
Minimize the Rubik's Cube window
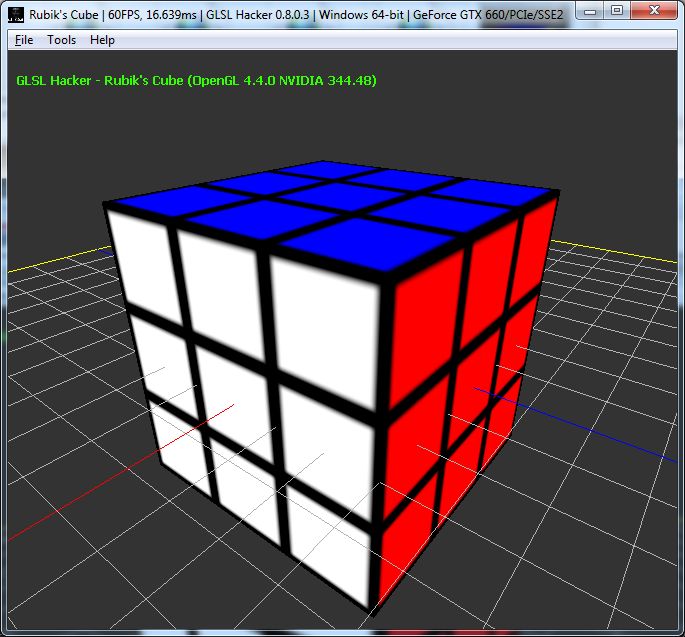tap(590, 10)
